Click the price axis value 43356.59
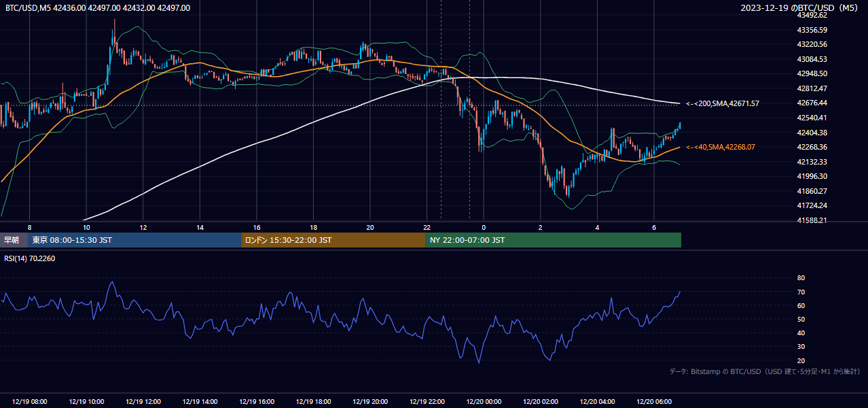 coord(812,30)
